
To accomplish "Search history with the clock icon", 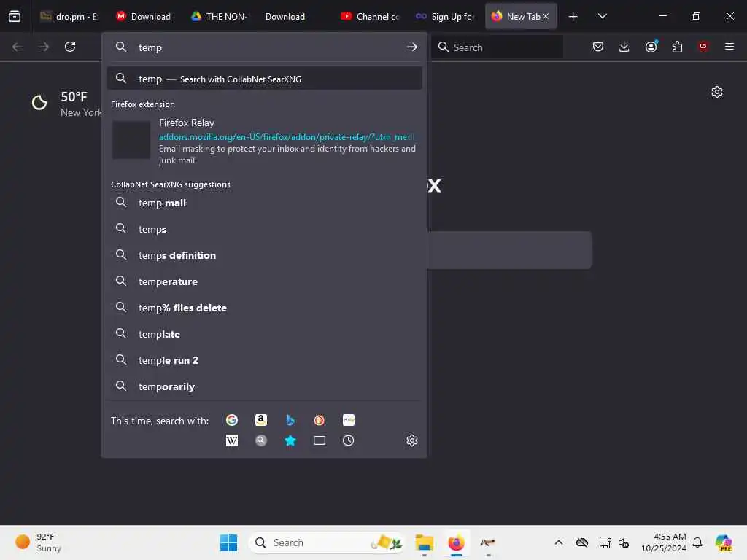I will pyautogui.click(x=349, y=440).
